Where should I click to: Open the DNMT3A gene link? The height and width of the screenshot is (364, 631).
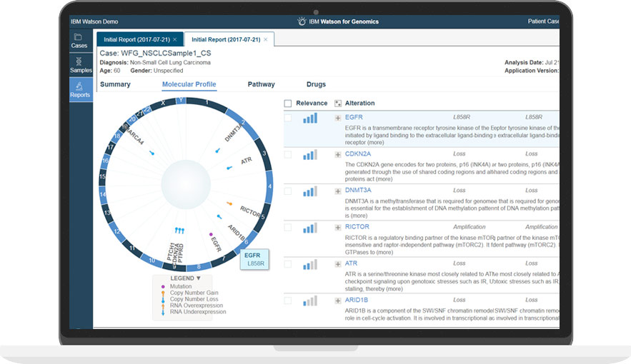tap(358, 191)
